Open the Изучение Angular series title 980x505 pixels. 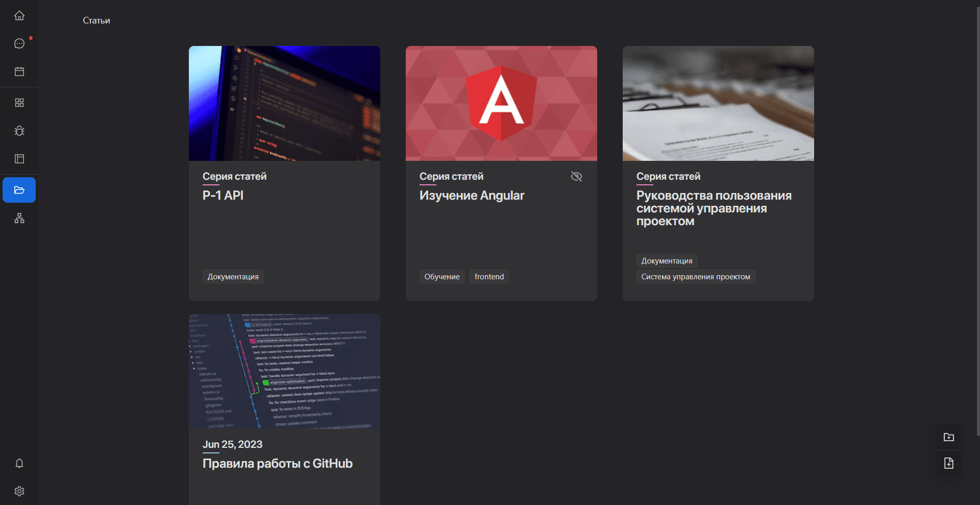[472, 196]
